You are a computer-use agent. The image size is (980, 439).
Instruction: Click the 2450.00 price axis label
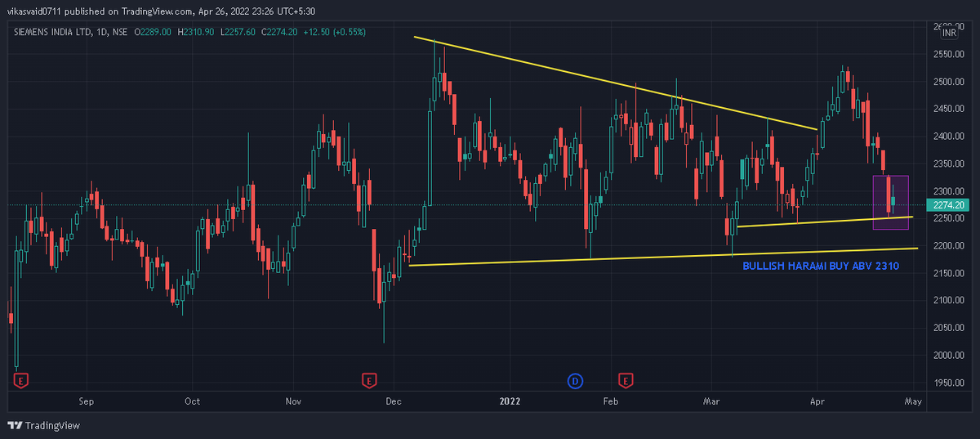(948, 109)
